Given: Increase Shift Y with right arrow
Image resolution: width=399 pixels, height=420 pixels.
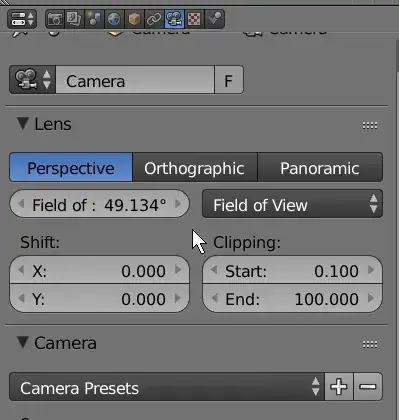Looking at the screenshot, I should pyautogui.click(x=178, y=298).
